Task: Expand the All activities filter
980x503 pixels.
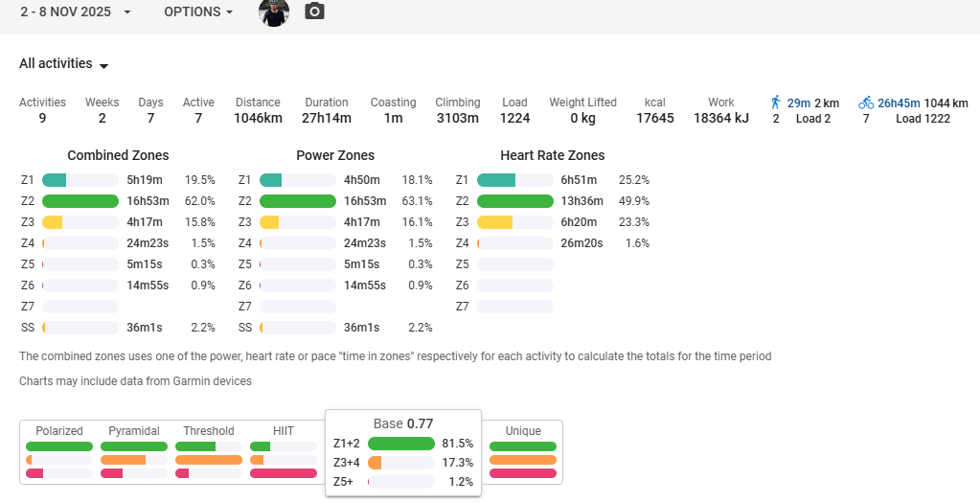Action: 64,64
